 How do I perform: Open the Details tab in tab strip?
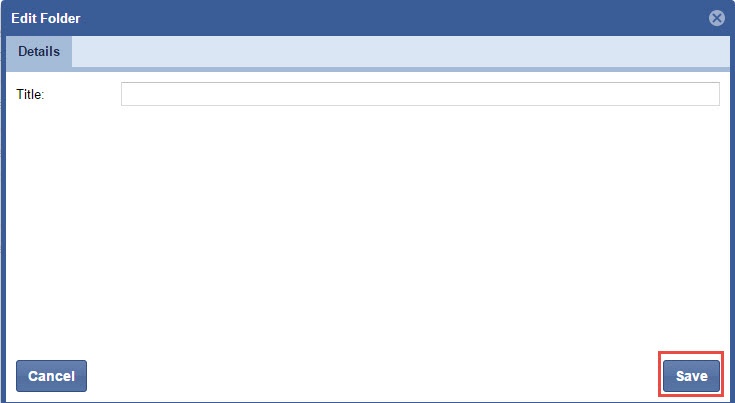click(x=39, y=52)
